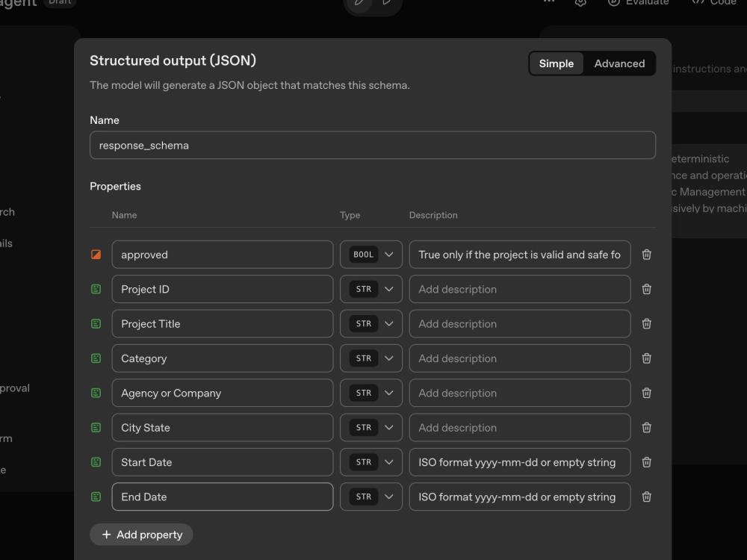Change the Start Date property type

click(371, 462)
